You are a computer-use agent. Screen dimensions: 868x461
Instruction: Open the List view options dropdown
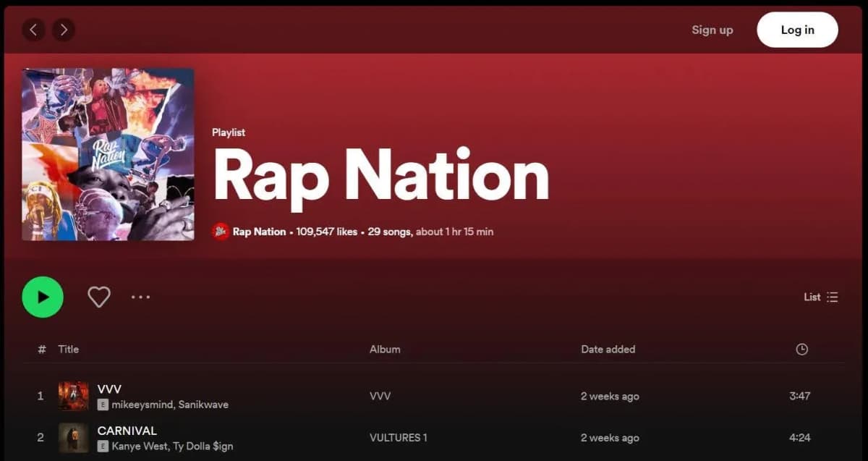tap(821, 297)
